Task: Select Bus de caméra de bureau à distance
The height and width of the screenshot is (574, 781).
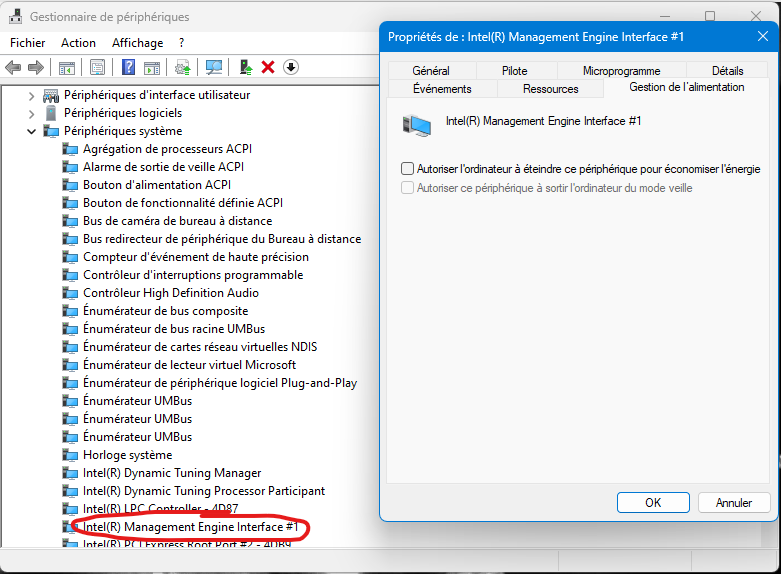Action: tap(177, 221)
